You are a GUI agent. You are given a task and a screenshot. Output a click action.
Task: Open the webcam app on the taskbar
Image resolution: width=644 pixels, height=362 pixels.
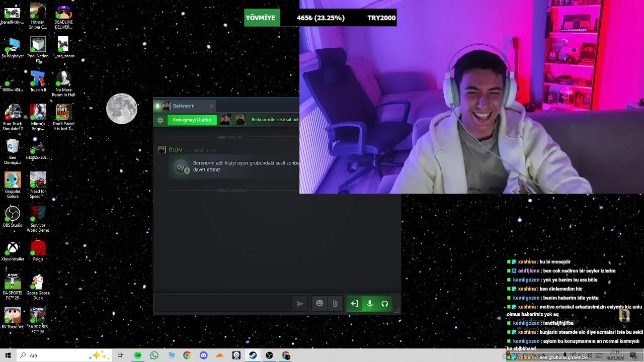click(x=236, y=355)
